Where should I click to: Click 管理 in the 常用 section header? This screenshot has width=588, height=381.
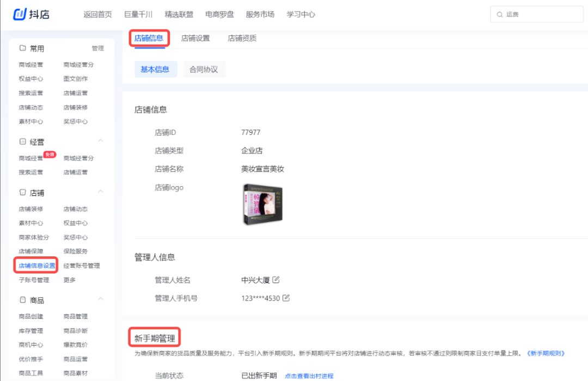98,48
